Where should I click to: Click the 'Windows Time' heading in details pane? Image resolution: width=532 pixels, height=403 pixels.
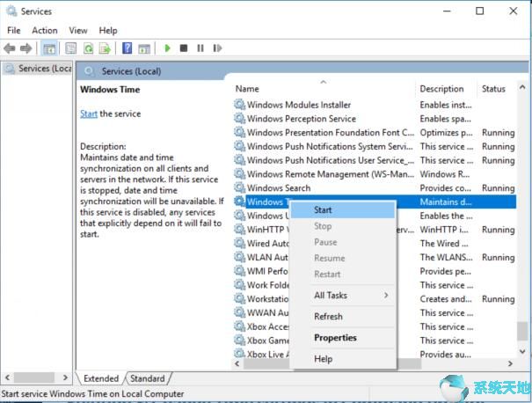[110, 90]
